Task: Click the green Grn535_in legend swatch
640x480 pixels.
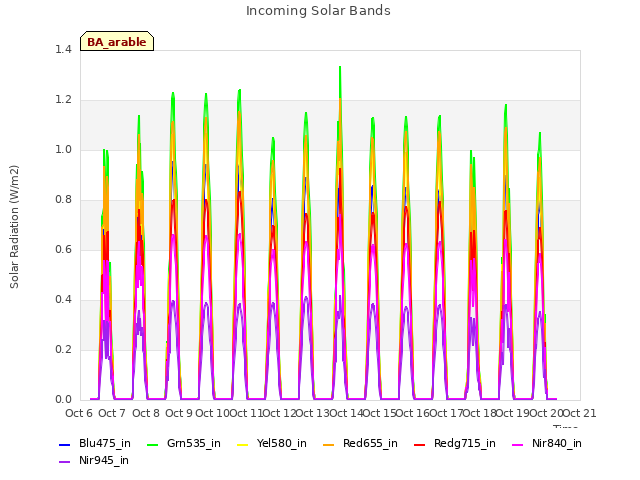Action: [152, 444]
